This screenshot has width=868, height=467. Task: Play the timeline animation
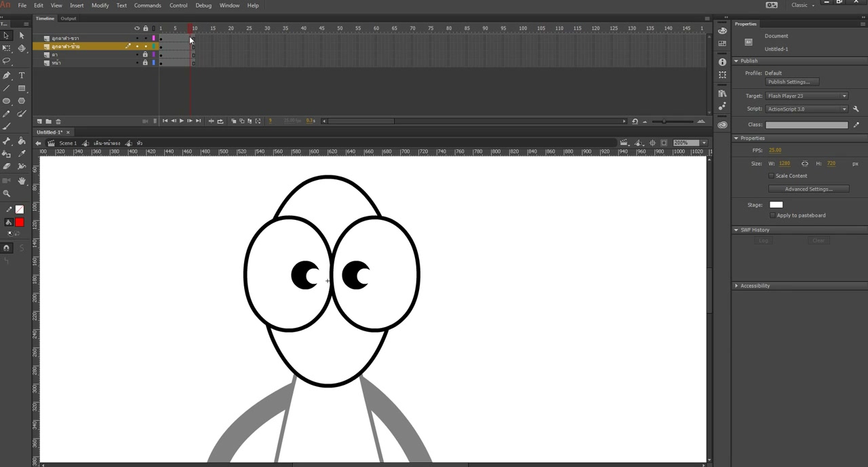[x=181, y=121]
